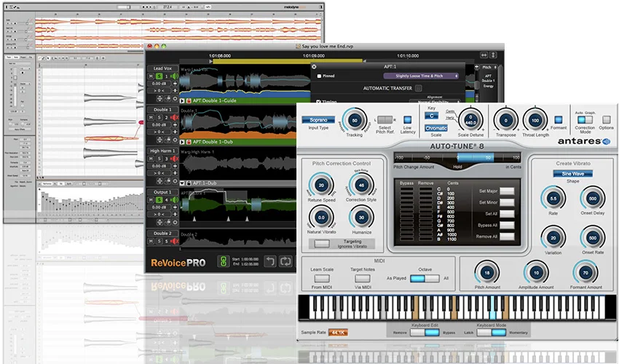The height and width of the screenshot is (364, 619).
Task: Mute the Lead Vox track in ReVoice Pro
Action: tap(151, 76)
